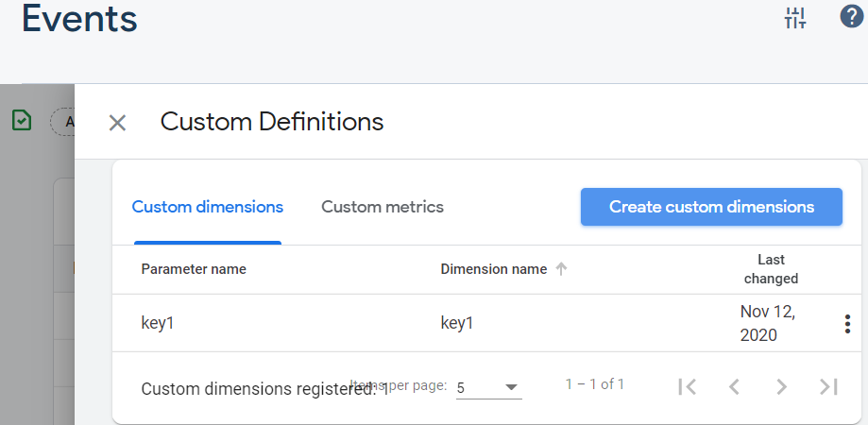The width and height of the screenshot is (868, 425).
Task: Click the Events page heading
Action: (x=79, y=19)
